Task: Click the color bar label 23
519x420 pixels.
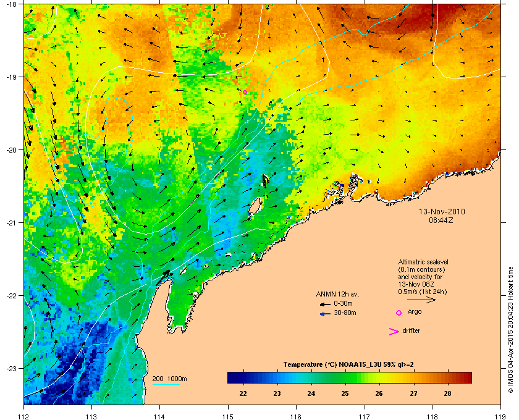Action: [x=277, y=393]
